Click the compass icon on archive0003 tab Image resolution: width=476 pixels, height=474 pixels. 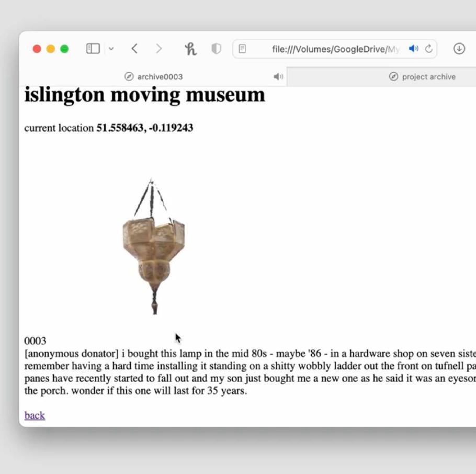129,76
